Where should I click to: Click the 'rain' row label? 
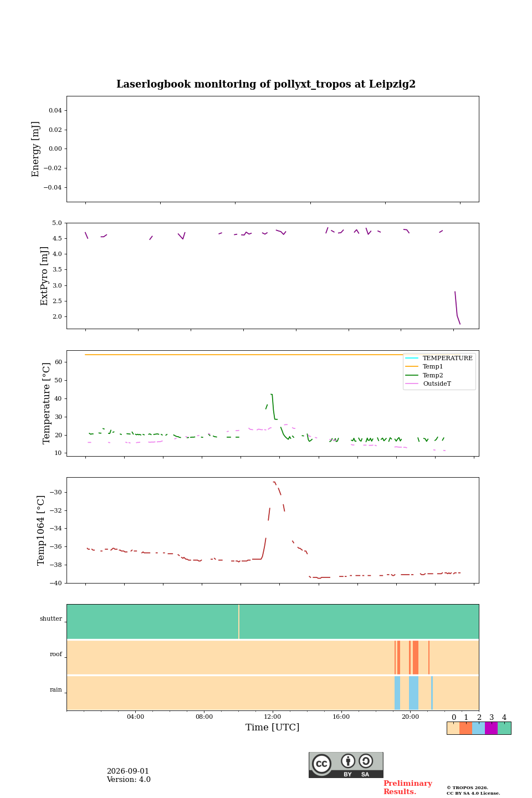click(56, 690)
